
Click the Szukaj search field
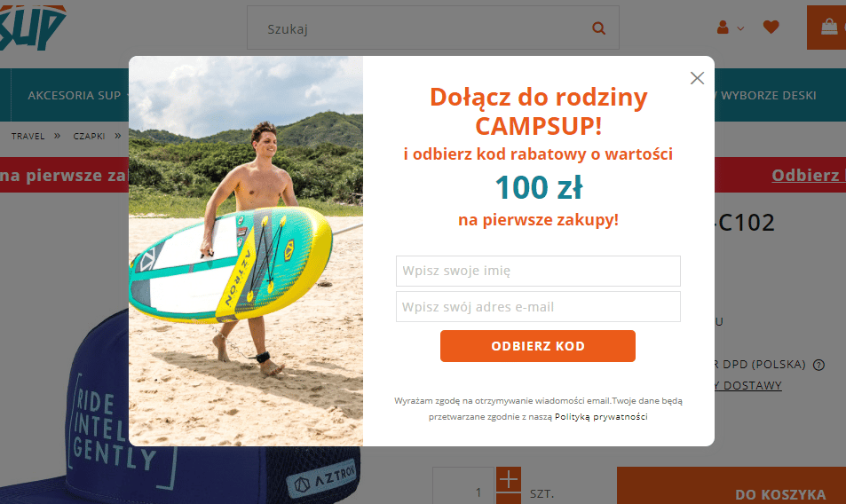click(x=417, y=28)
